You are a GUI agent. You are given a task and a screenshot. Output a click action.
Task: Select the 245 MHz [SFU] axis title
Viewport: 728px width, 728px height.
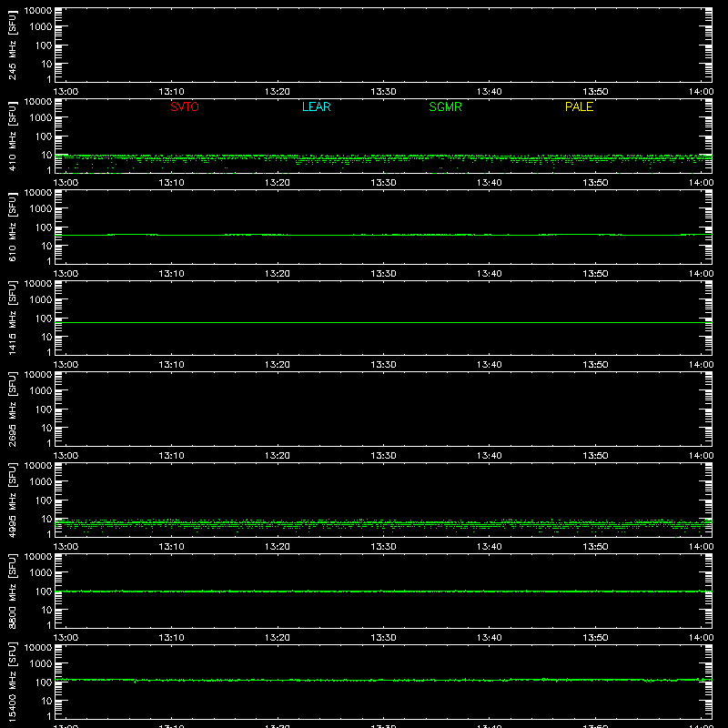(12, 45)
